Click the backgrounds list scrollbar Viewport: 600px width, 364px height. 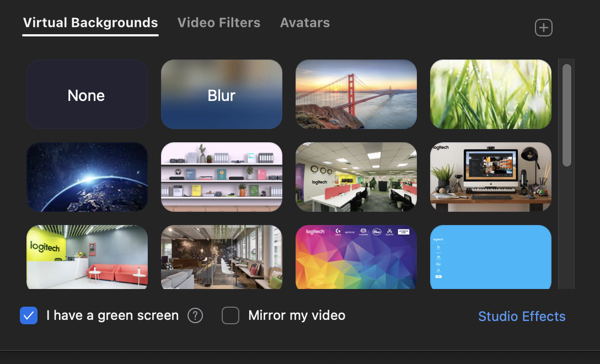[566, 115]
